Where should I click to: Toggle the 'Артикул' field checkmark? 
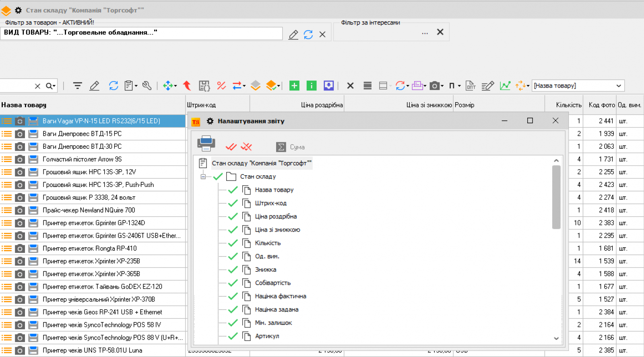tap(233, 336)
